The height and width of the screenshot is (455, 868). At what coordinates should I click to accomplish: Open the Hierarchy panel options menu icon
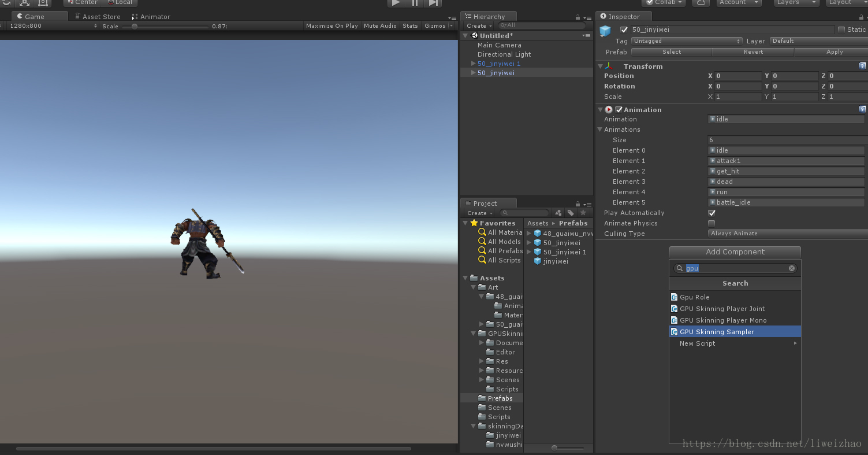click(x=587, y=17)
